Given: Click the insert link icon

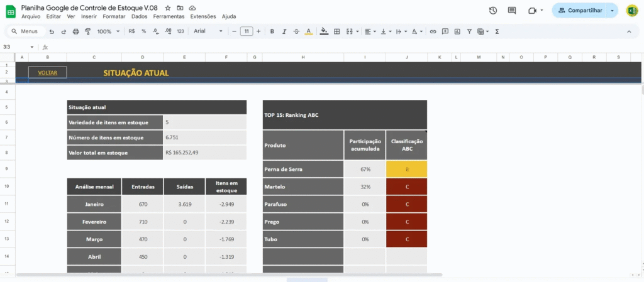Looking at the screenshot, I should click(433, 31).
